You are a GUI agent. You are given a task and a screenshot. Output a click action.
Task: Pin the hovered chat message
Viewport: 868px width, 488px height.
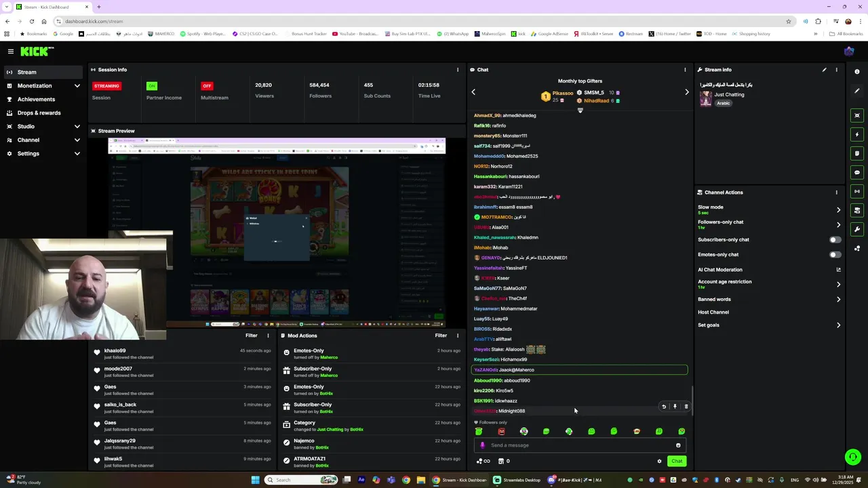675,407
